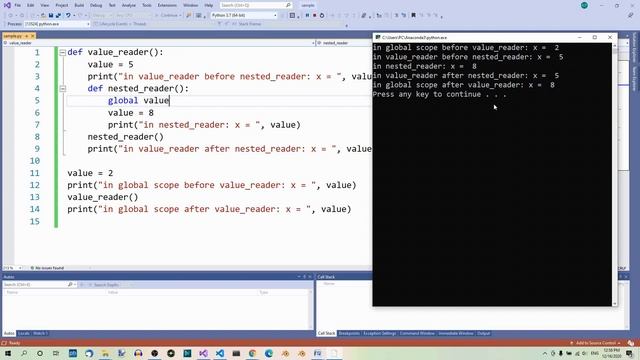Viewport: 640px width, 360px height.
Task: Click the python.exe console vertical scrollbar
Action: point(615,174)
